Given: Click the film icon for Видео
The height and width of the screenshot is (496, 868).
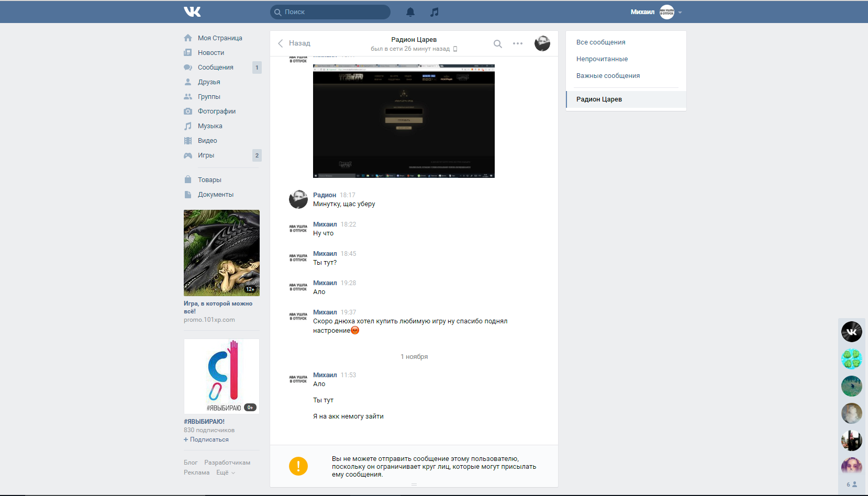Looking at the screenshot, I should [x=188, y=140].
